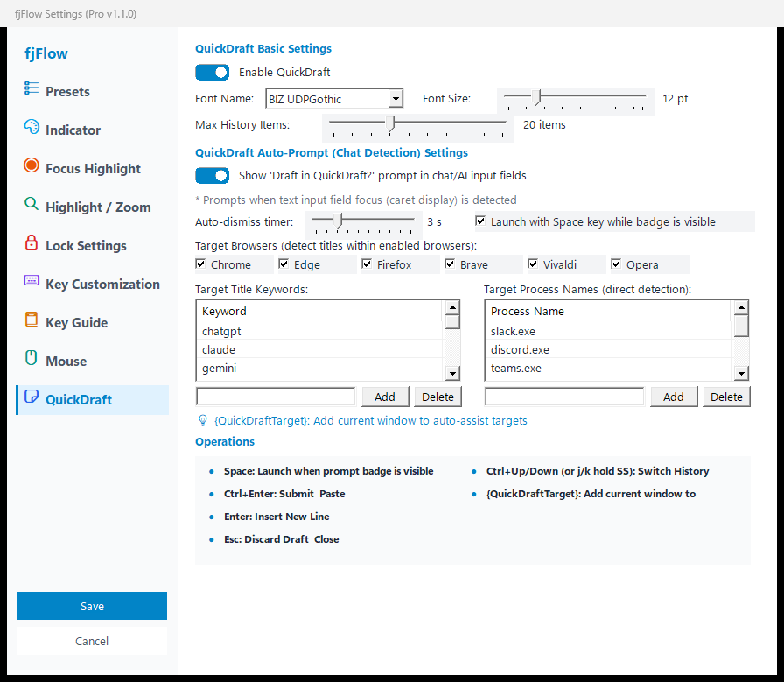Select the chatgpt keyword row
This screenshot has width=784, height=682.
pyautogui.click(x=320, y=331)
